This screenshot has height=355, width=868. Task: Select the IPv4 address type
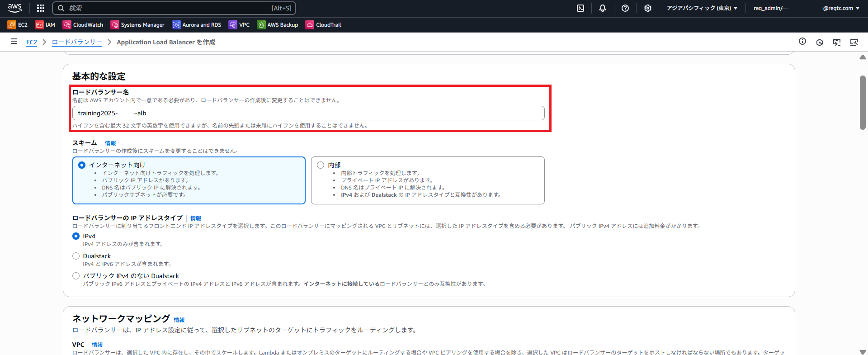(x=76, y=236)
